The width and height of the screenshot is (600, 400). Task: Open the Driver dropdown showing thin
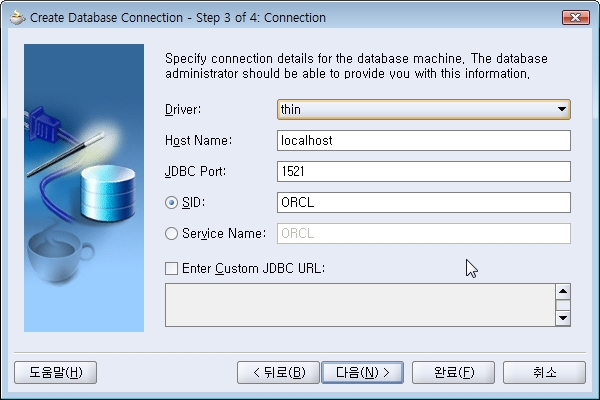(x=424, y=109)
